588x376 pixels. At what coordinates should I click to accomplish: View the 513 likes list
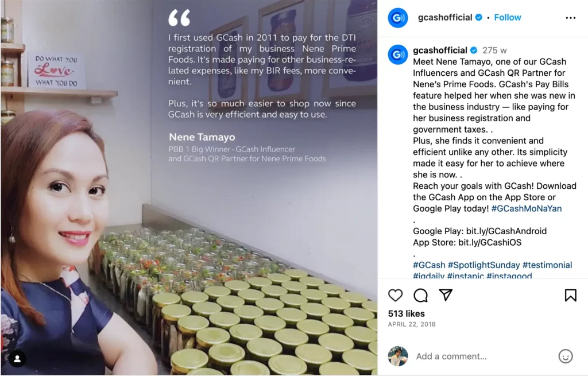[406, 313]
